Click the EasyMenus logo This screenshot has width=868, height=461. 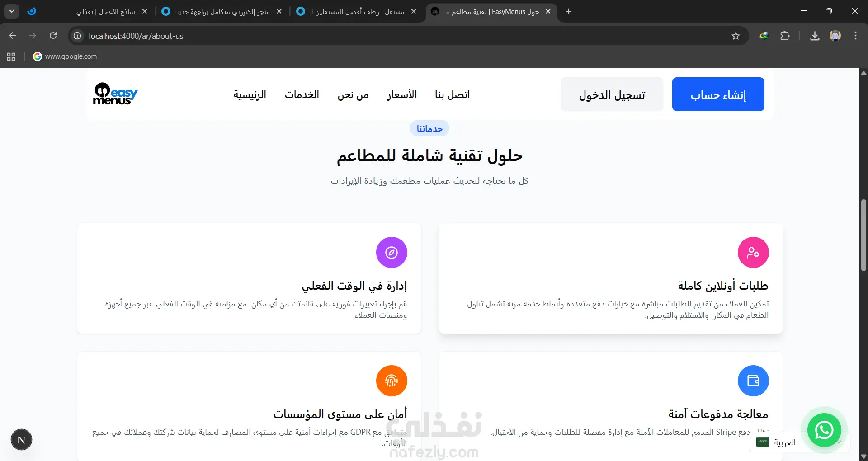115,94
